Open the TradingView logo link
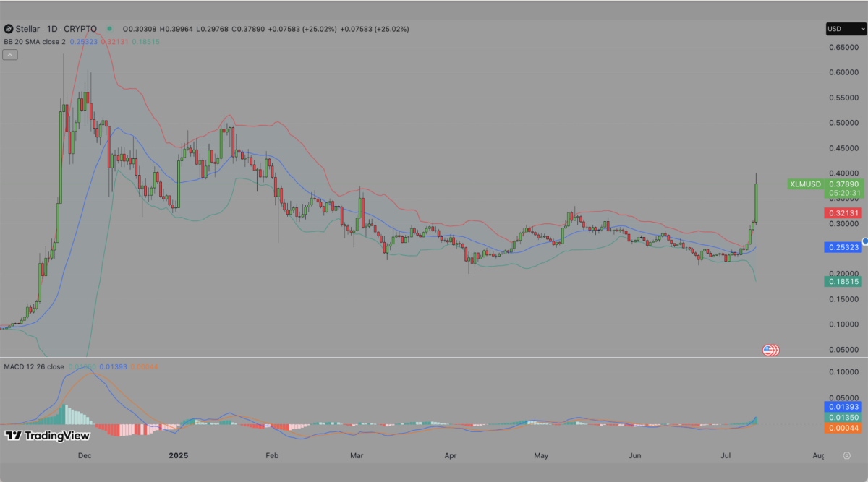 [47, 436]
